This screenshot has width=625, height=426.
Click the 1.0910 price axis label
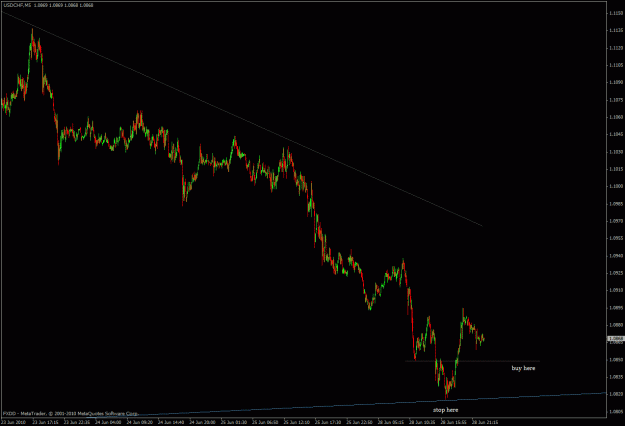pyautogui.click(x=616, y=290)
